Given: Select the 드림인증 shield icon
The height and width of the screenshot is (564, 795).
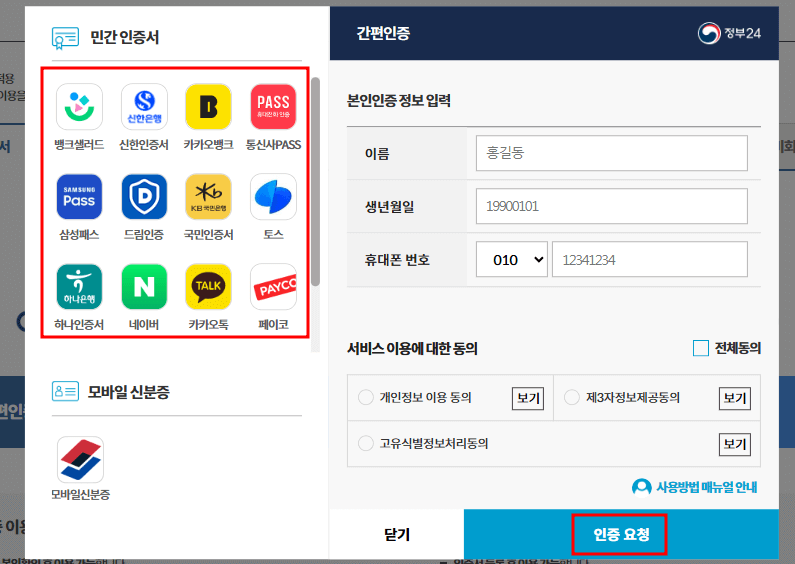Looking at the screenshot, I should tap(144, 197).
